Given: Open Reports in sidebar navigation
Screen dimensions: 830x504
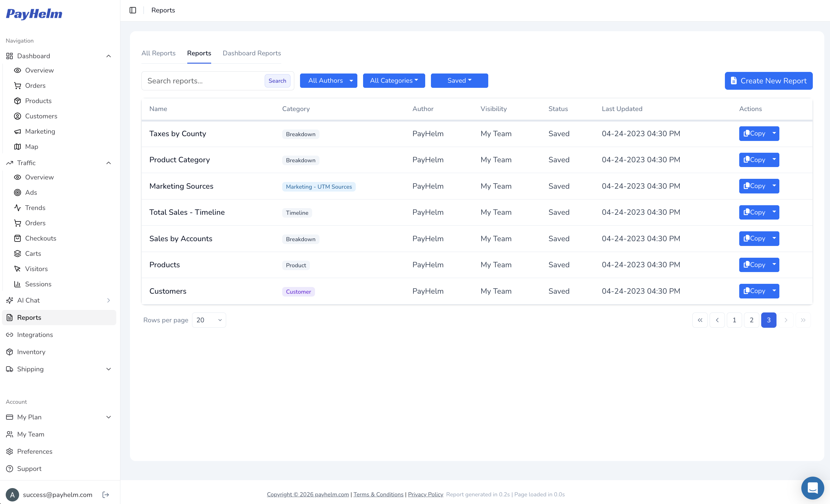Looking at the screenshot, I should pos(59,318).
